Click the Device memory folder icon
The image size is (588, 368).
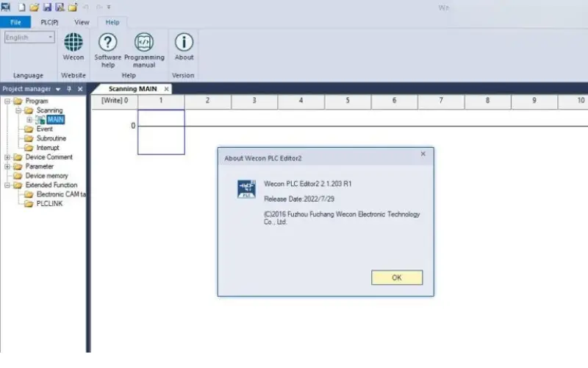point(18,176)
